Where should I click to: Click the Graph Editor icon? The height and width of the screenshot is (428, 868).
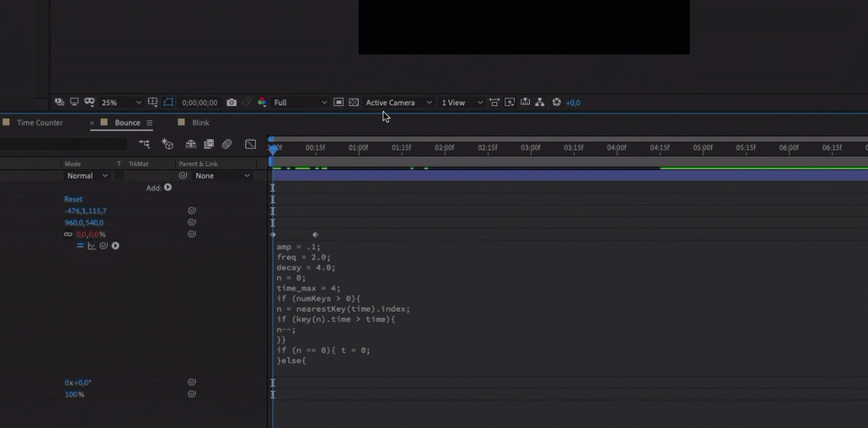coord(250,144)
